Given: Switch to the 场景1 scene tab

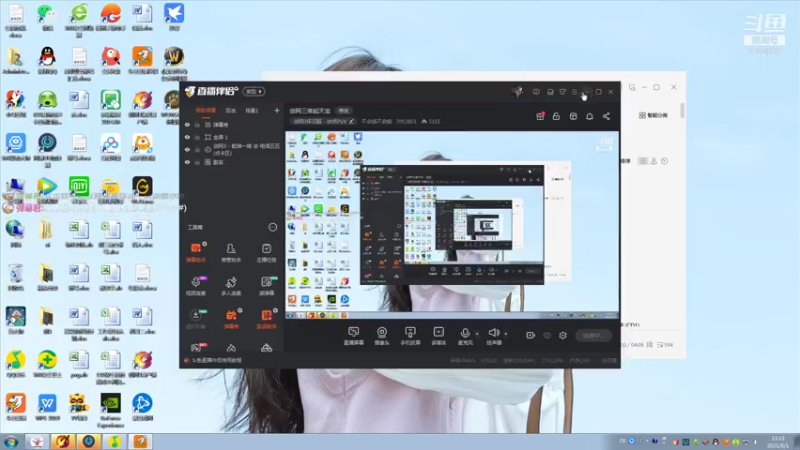Looking at the screenshot, I should click(x=252, y=110).
